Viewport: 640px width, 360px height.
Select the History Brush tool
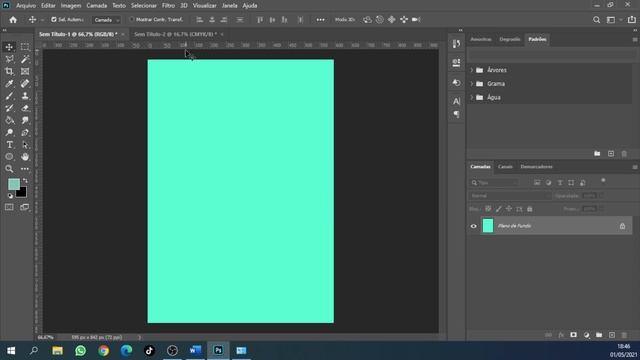pyautogui.click(x=9, y=108)
